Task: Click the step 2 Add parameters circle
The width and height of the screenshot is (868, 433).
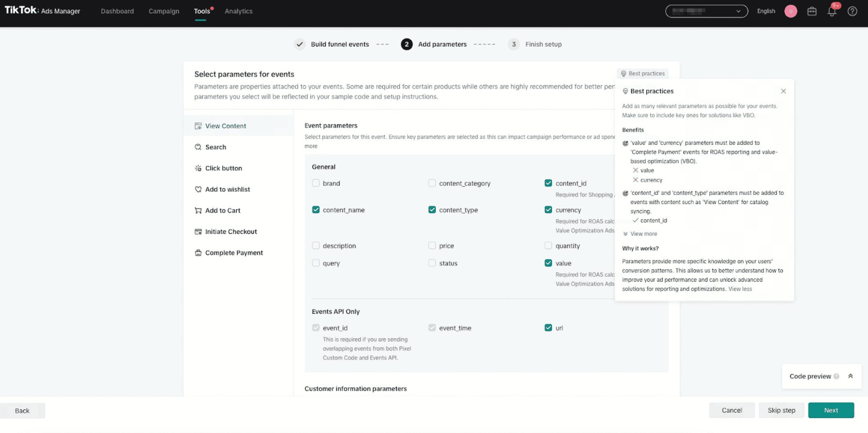Action: 407,44
